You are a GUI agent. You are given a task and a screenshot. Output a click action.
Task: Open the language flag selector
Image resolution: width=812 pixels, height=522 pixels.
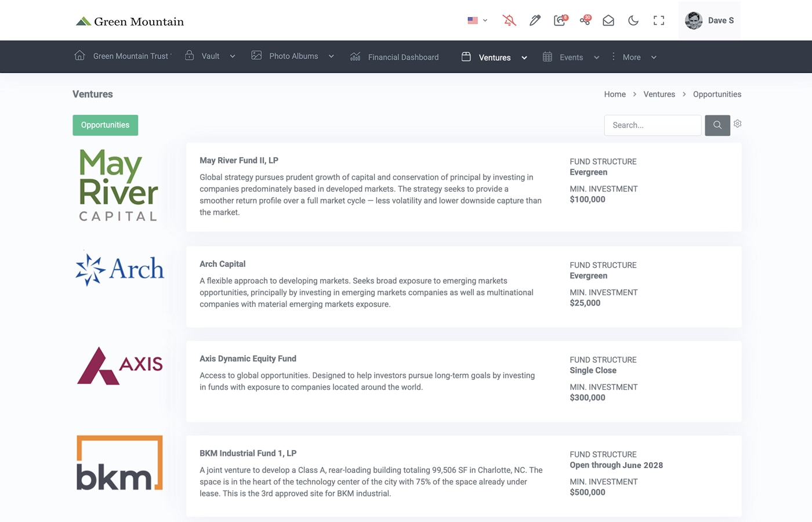(x=477, y=20)
